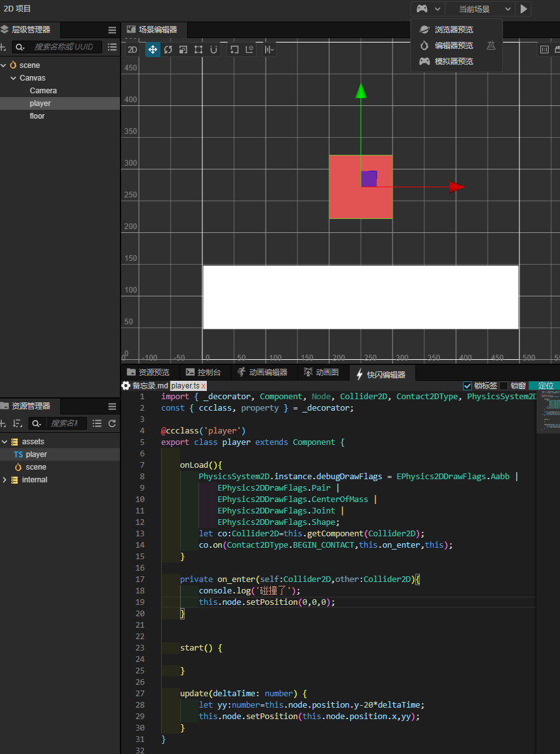The width and height of the screenshot is (560, 754).
Task: Select the Move transform tool
Action: pos(153,50)
